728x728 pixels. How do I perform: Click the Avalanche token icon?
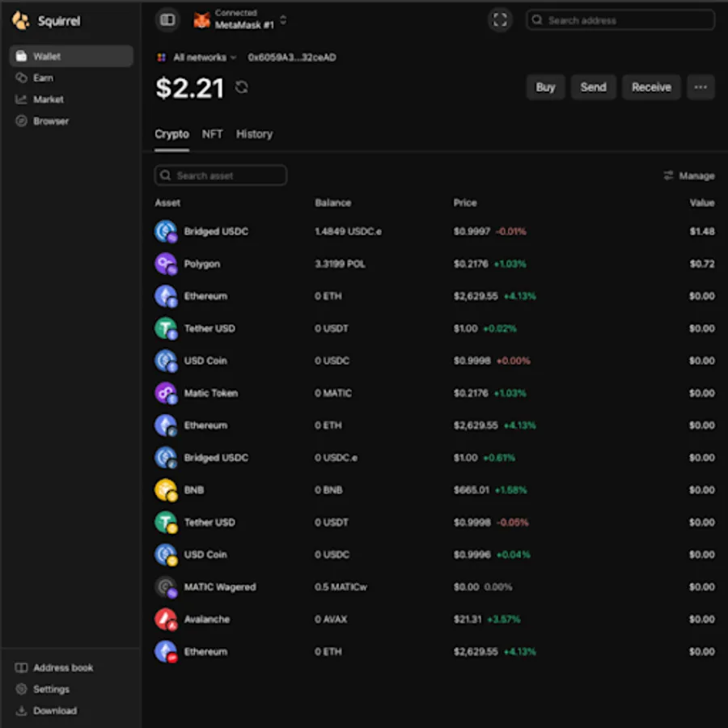166,619
